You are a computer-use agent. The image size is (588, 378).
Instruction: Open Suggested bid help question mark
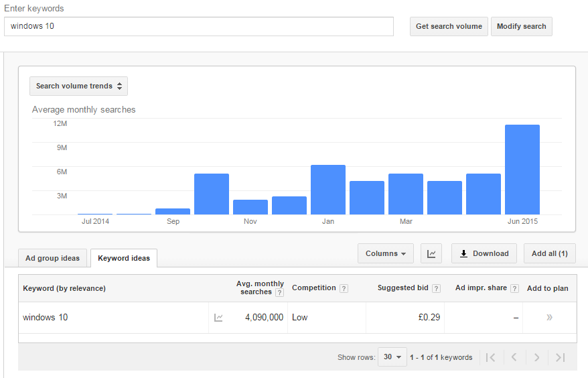(x=436, y=288)
